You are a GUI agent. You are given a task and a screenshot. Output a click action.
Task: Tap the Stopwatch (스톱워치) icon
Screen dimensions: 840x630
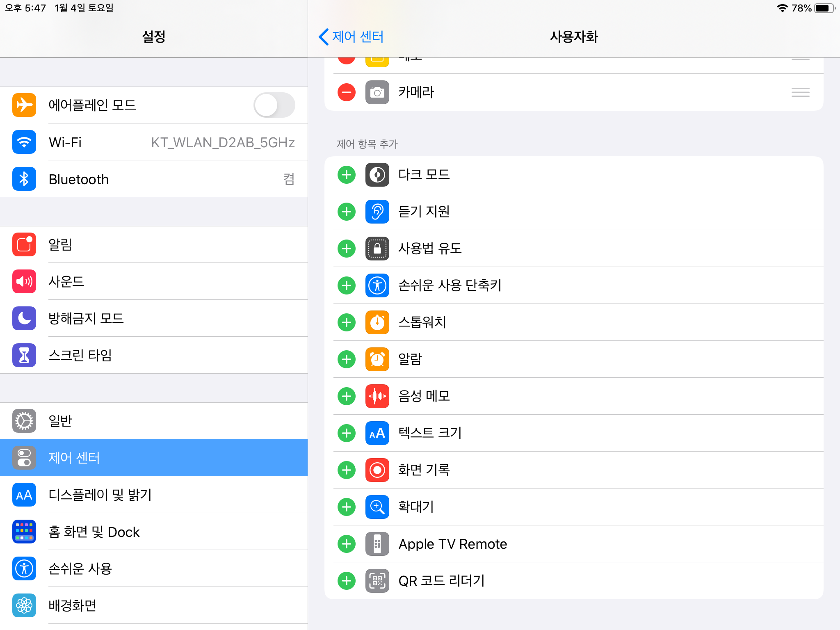click(x=377, y=322)
